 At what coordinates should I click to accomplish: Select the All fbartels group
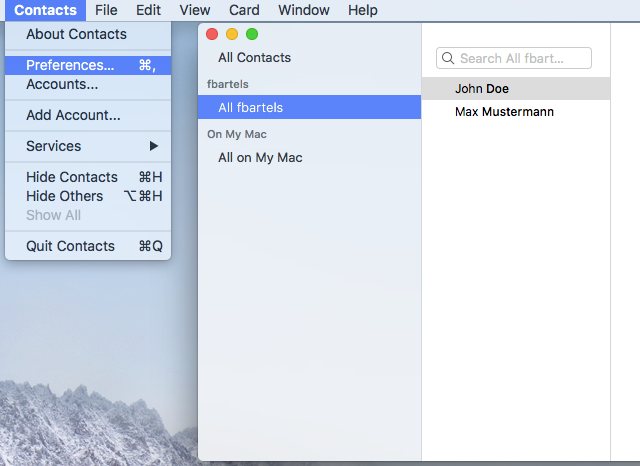309,107
